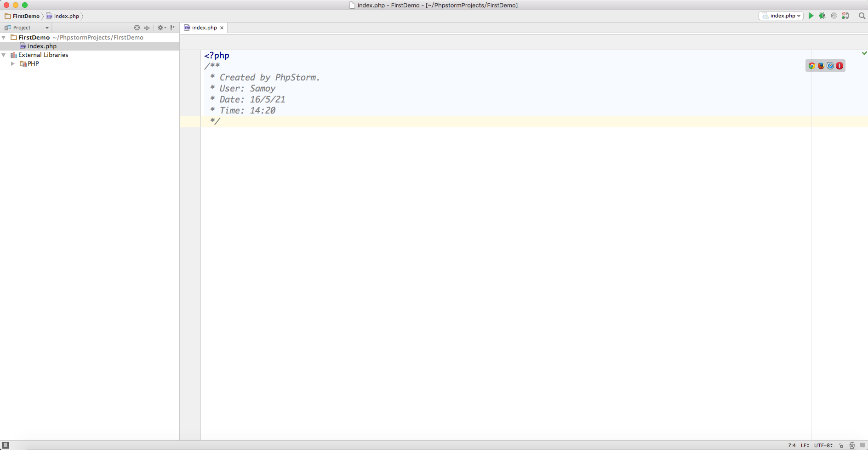The height and width of the screenshot is (450, 868).
Task: Open the Project view selector dropdown
Action: (27, 28)
